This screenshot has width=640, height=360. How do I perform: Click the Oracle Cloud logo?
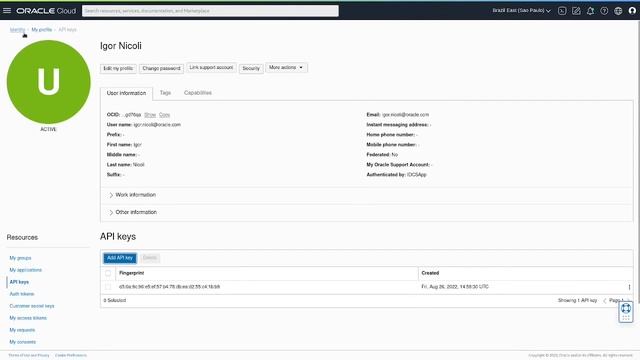pyautogui.click(x=46, y=11)
